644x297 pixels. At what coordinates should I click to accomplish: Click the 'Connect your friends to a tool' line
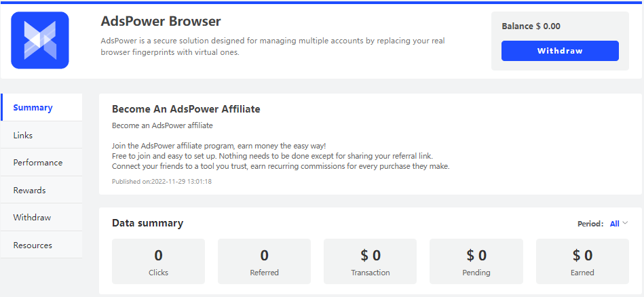pyautogui.click(x=281, y=167)
